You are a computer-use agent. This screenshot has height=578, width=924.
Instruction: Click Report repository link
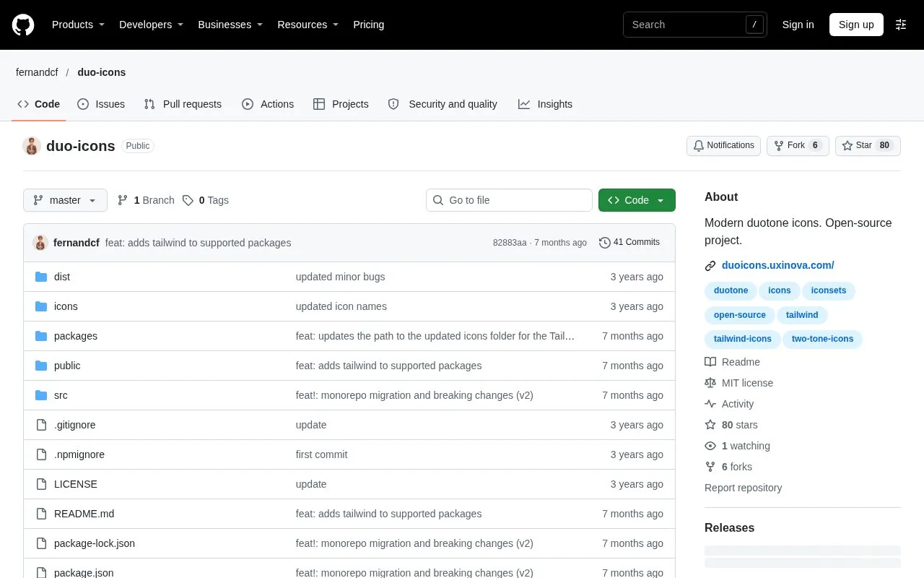pyautogui.click(x=743, y=488)
